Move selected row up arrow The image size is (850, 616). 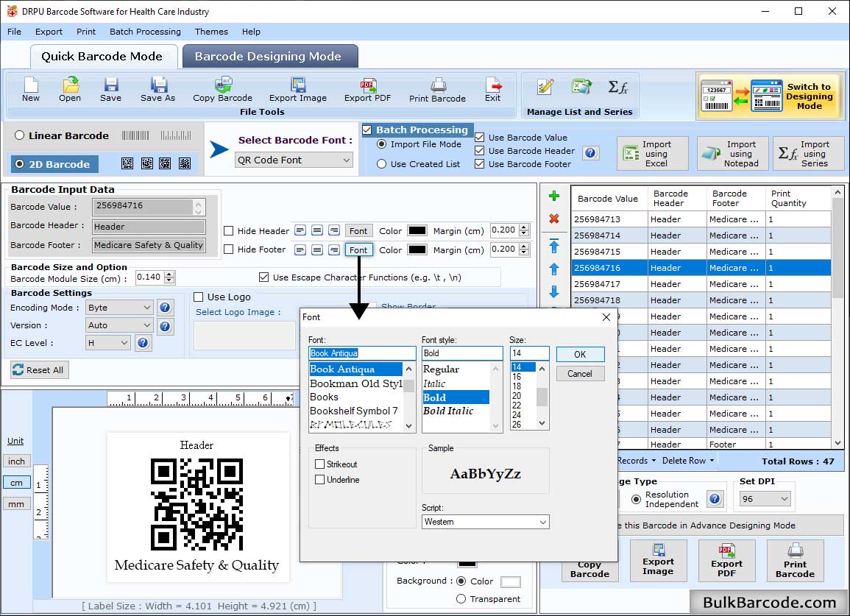pyautogui.click(x=554, y=269)
